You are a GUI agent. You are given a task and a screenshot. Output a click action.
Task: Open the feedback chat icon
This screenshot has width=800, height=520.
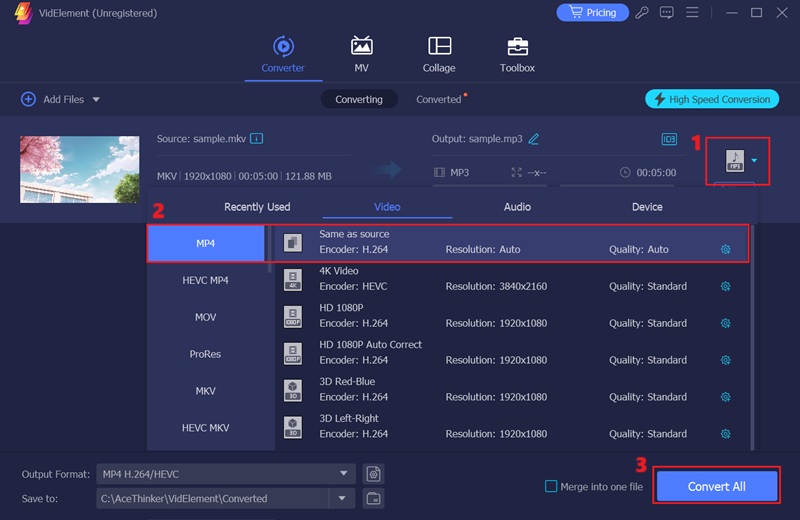click(667, 13)
